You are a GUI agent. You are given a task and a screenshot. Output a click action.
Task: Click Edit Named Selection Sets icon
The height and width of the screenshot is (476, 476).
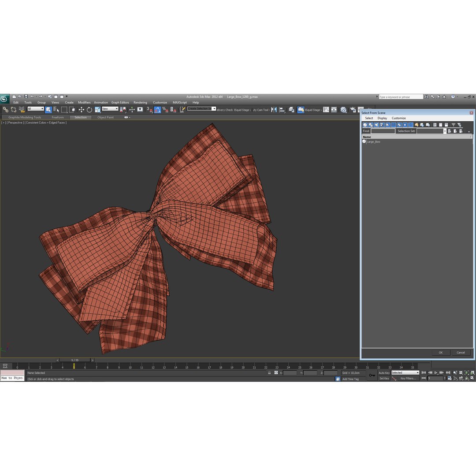182,110
